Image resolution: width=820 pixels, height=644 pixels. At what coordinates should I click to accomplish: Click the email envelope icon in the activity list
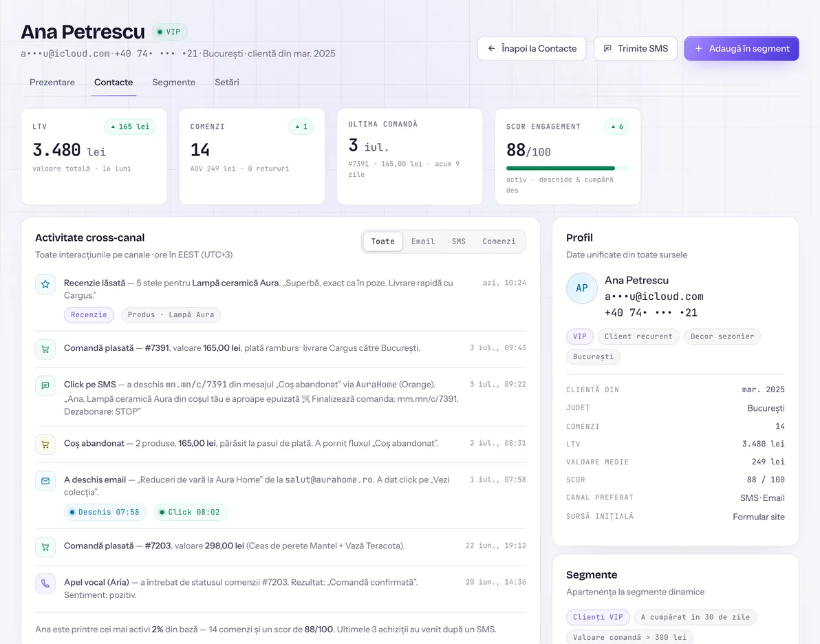[x=45, y=481]
